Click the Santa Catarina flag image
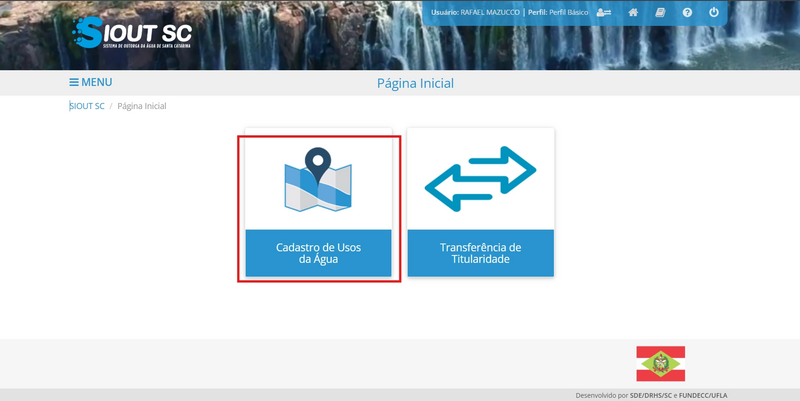This screenshot has height=401, width=800. click(661, 364)
